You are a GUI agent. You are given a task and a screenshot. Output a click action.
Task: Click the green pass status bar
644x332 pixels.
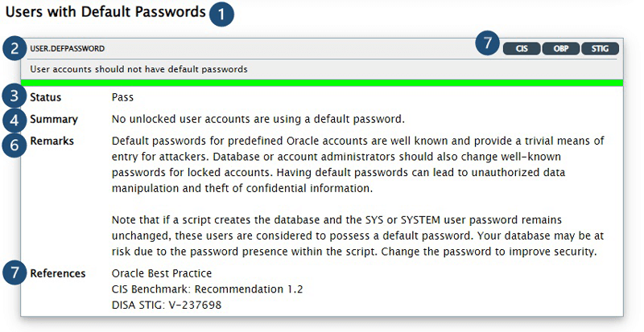[322, 83]
